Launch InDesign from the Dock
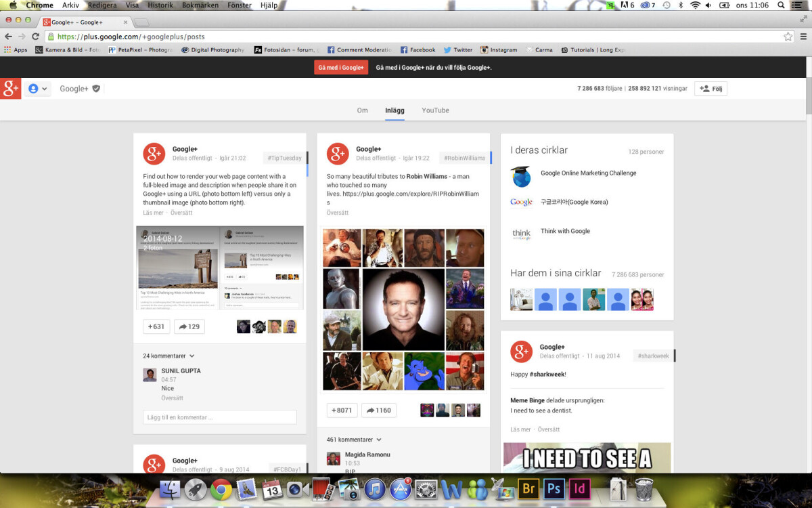 [x=580, y=489]
